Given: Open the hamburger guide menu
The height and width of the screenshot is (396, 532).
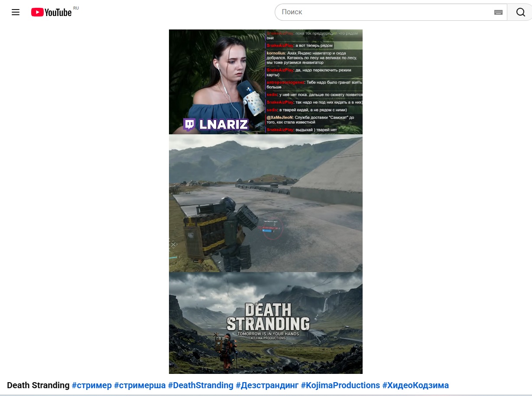Looking at the screenshot, I should 16,12.
